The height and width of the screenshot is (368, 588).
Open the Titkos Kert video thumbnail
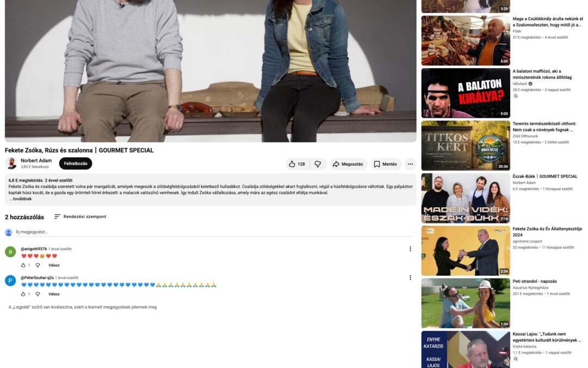(x=465, y=146)
